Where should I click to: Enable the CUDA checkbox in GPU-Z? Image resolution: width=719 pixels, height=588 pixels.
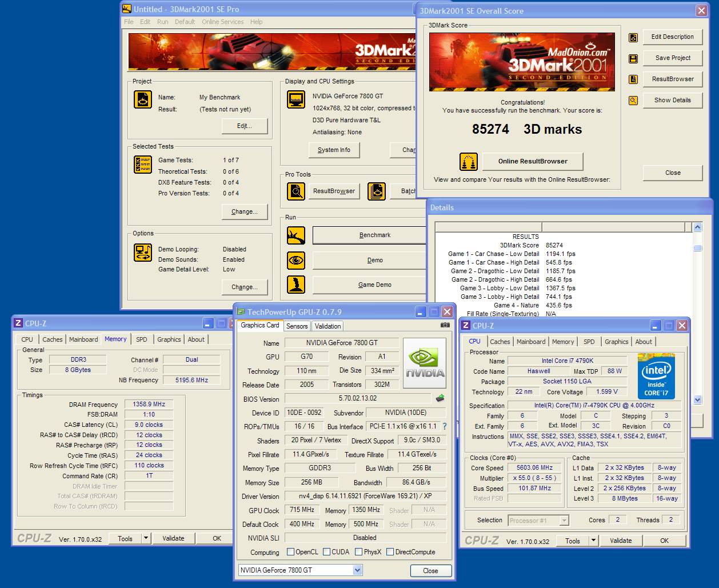click(326, 552)
